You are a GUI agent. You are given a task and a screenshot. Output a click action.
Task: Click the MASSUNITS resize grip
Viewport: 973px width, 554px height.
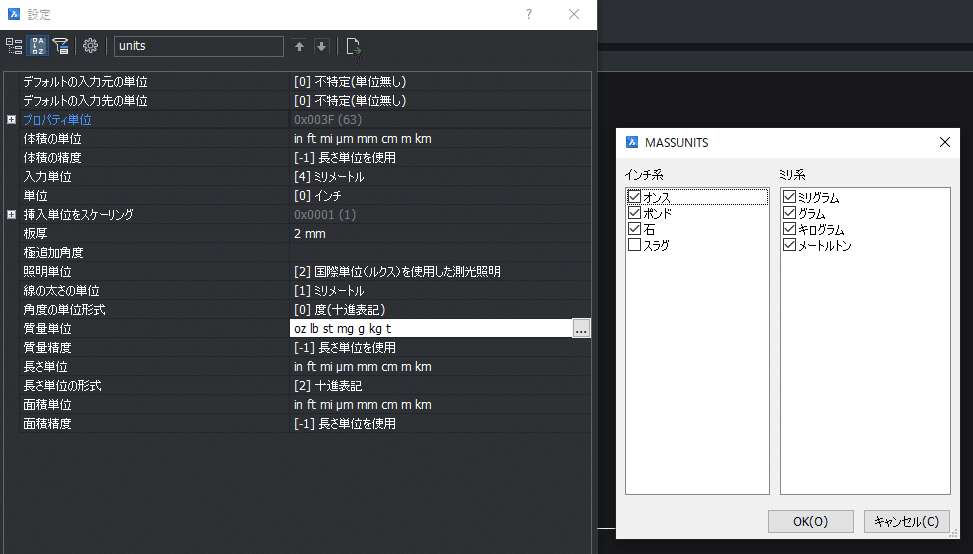click(954, 533)
